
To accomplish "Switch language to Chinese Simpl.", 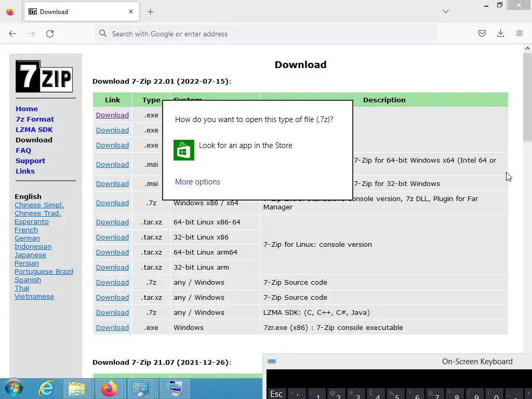I will (x=39, y=205).
